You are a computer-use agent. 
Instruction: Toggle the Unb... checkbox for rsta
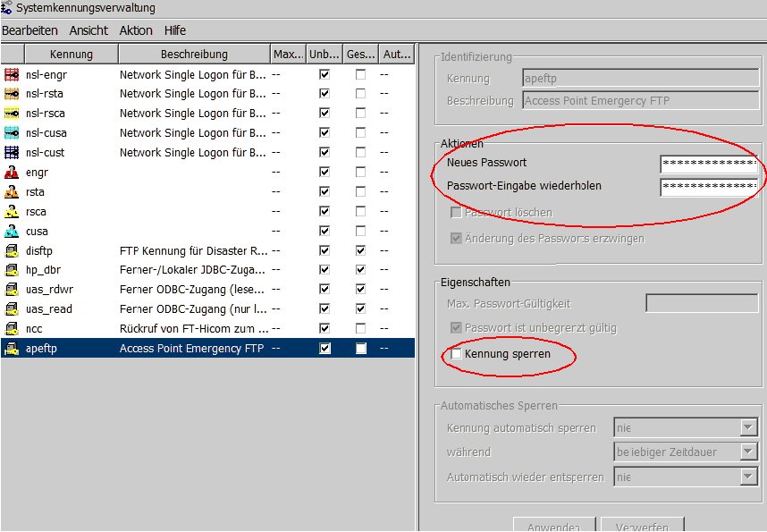324,192
